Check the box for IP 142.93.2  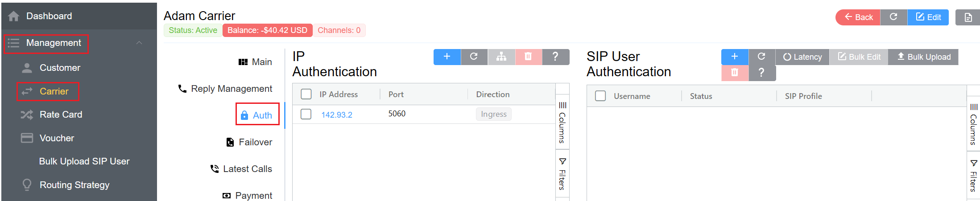(306, 114)
